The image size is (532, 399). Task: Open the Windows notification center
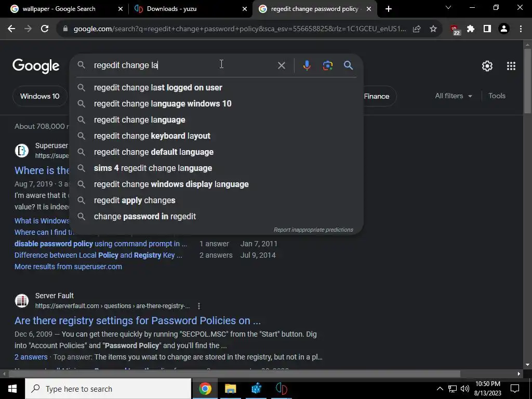(x=515, y=389)
